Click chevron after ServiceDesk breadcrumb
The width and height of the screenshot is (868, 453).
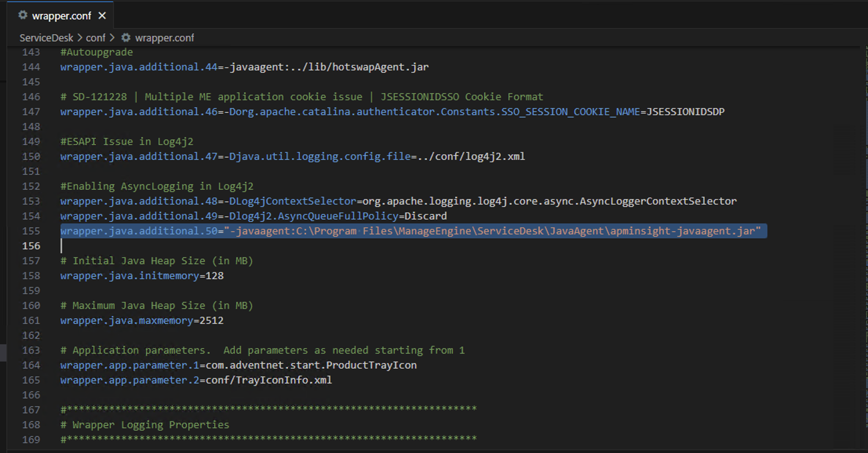click(x=80, y=38)
